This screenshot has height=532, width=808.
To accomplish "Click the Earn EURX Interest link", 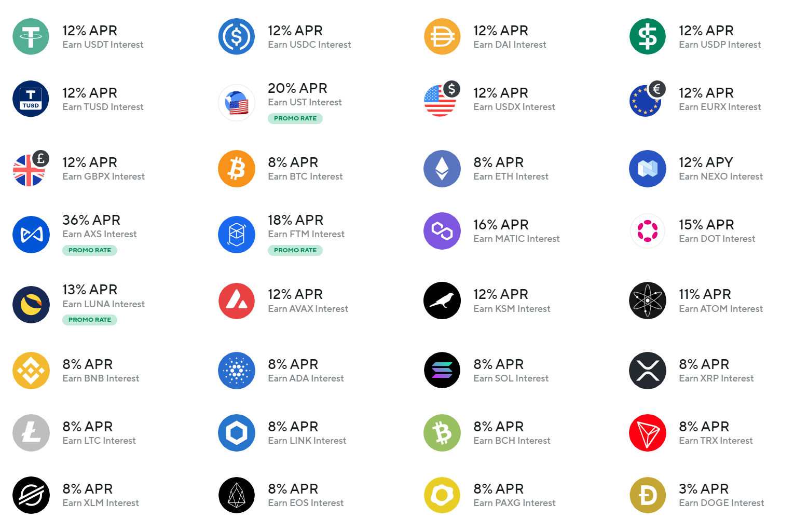I will [720, 107].
